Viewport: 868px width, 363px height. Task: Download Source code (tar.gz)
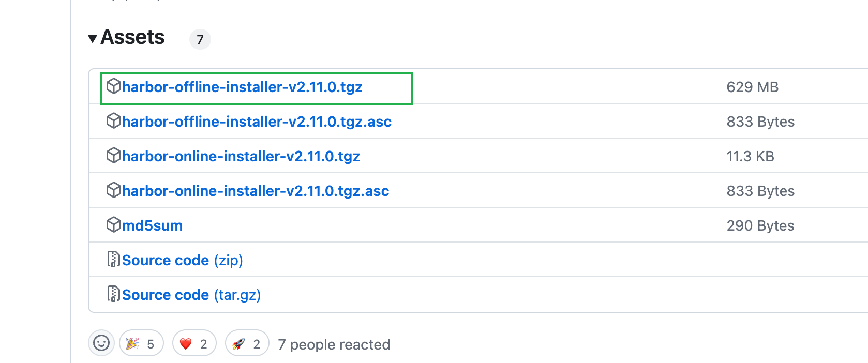click(x=191, y=295)
